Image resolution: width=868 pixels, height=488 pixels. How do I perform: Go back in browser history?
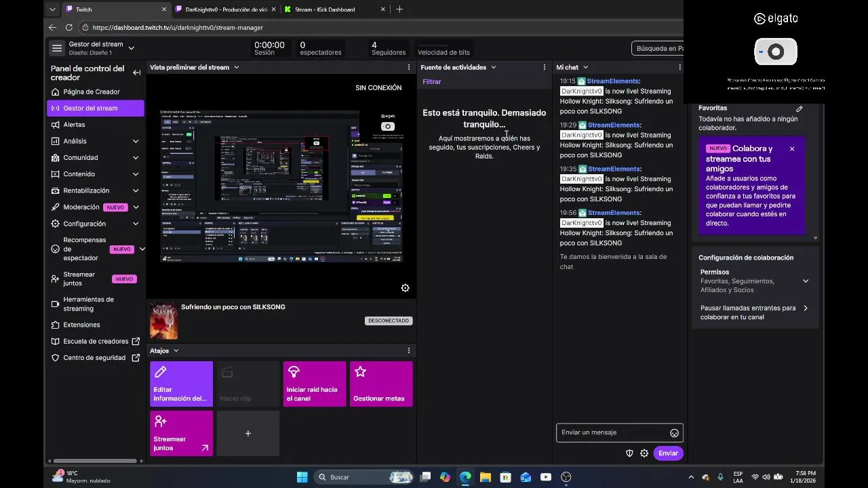click(53, 27)
